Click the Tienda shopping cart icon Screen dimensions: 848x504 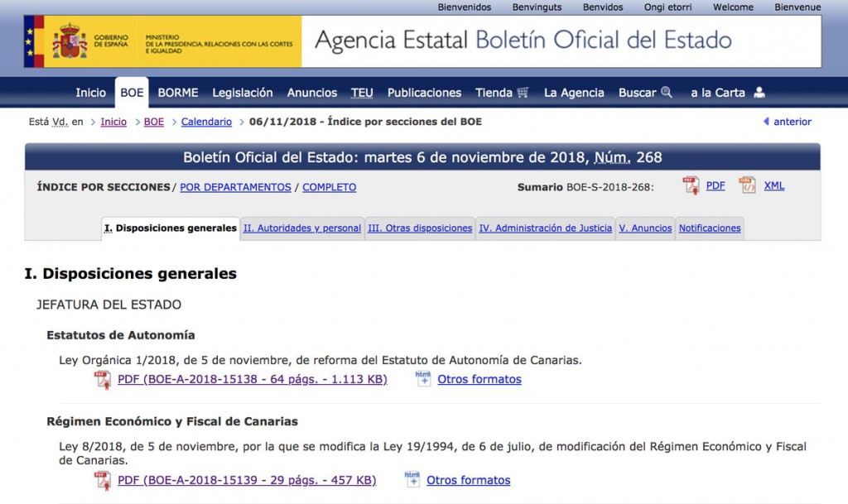pos(523,93)
